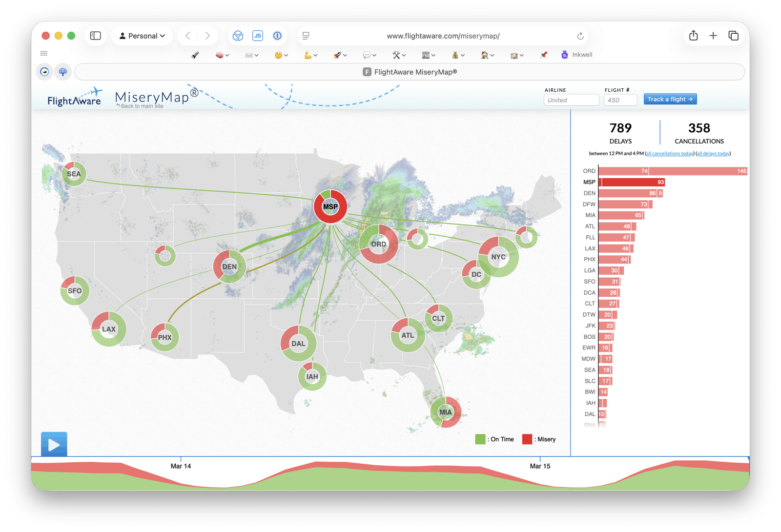The width and height of the screenshot is (781, 532).
Task: Reload the page with the refresh icon
Action: point(580,36)
